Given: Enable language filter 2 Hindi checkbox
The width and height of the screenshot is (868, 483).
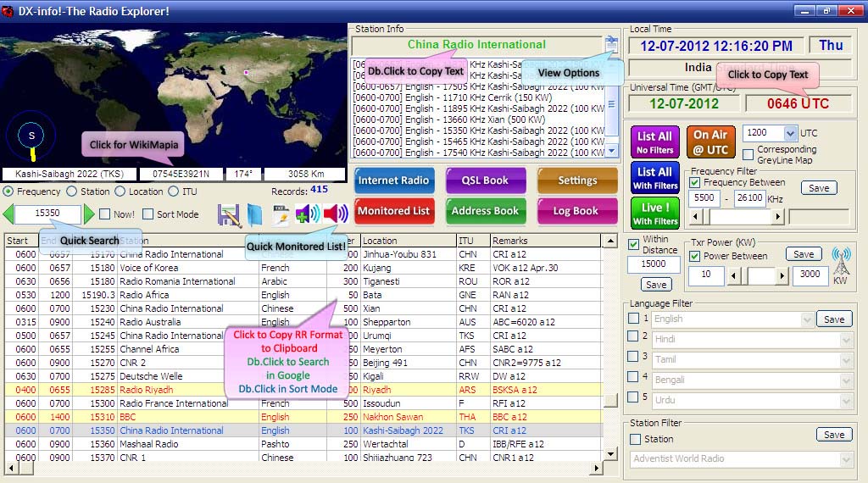Looking at the screenshot, I should (634, 336).
